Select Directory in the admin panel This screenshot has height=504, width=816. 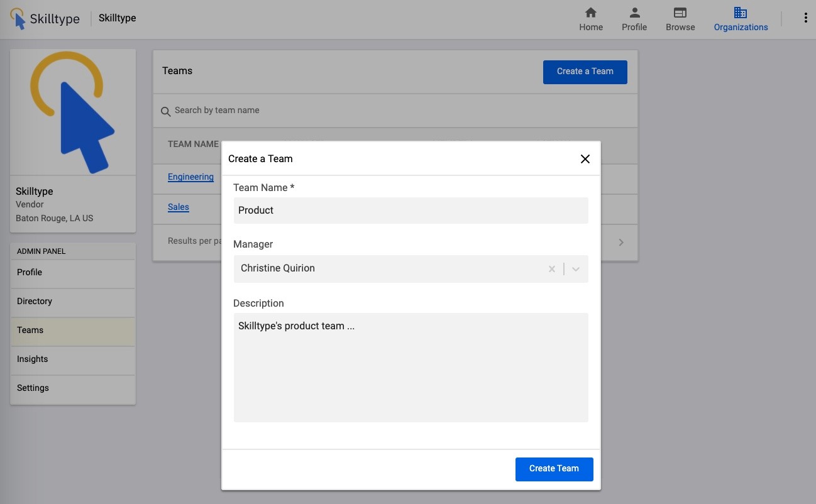point(73,302)
